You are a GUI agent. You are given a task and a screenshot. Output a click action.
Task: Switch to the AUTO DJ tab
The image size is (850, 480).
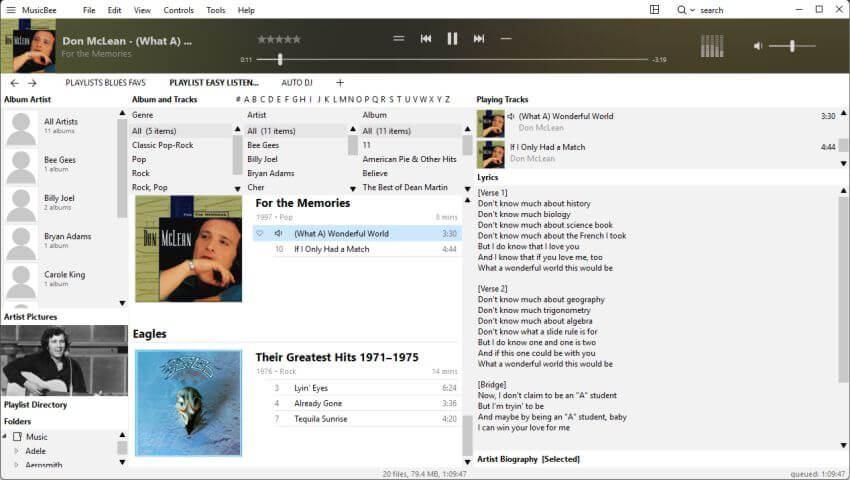pos(297,83)
